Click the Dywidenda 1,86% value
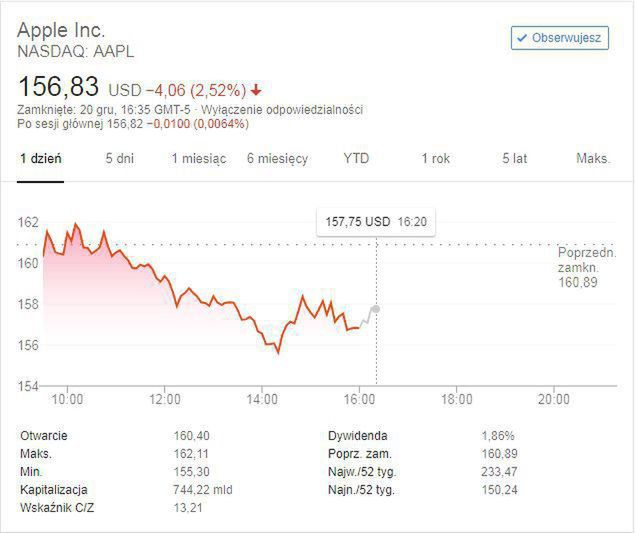635x533 pixels. (x=497, y=436)
